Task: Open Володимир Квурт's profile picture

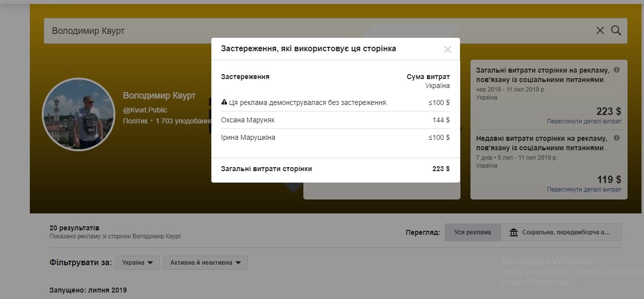Action: 79,114
